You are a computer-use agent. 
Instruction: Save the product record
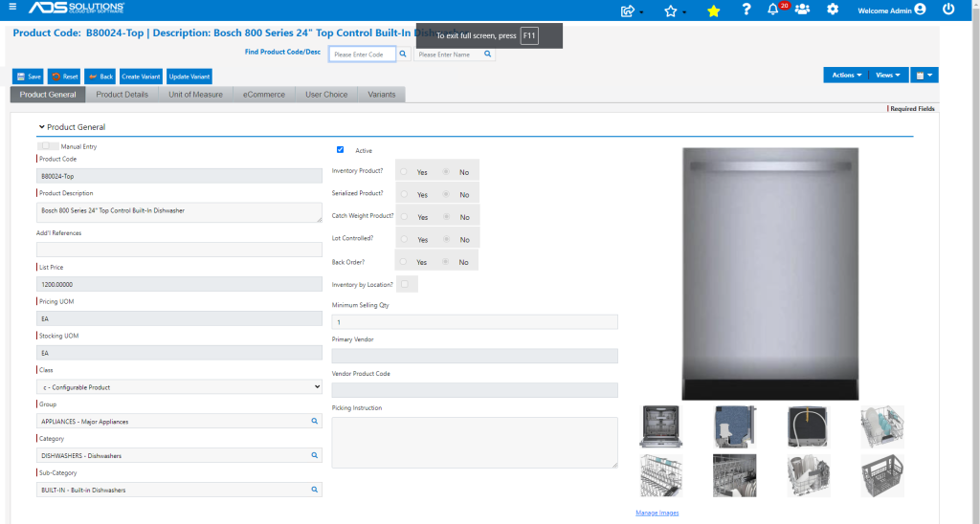28,76
